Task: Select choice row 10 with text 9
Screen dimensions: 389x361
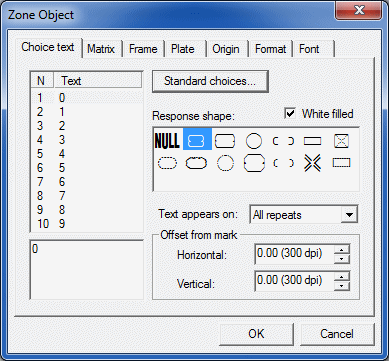Action: pos(86,224)
